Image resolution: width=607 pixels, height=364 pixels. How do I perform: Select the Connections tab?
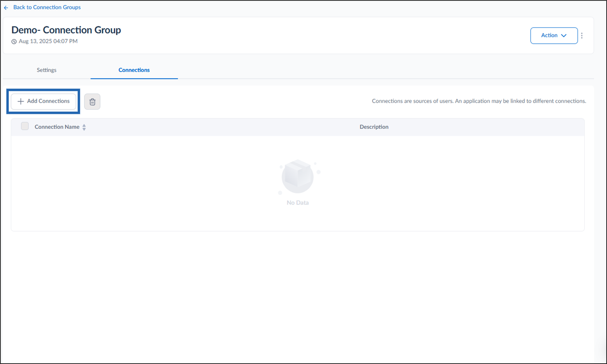(134, 70)
